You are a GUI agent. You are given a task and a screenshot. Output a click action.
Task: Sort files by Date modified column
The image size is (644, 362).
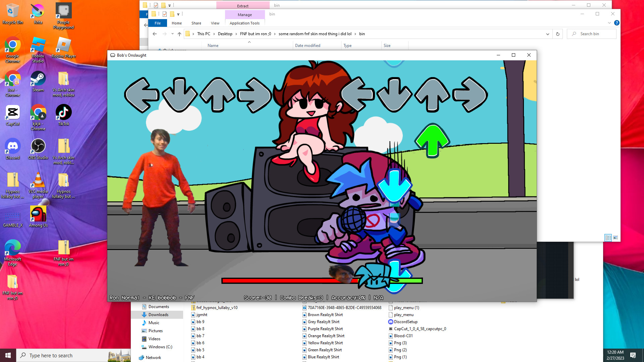point(308,46)
